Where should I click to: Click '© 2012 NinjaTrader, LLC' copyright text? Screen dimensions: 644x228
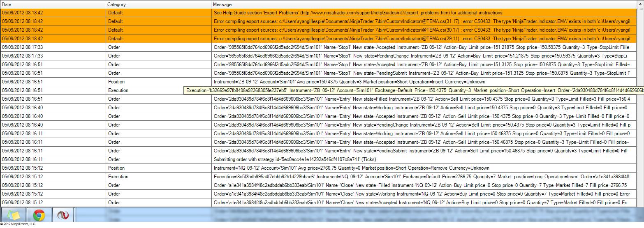[18, 224]
